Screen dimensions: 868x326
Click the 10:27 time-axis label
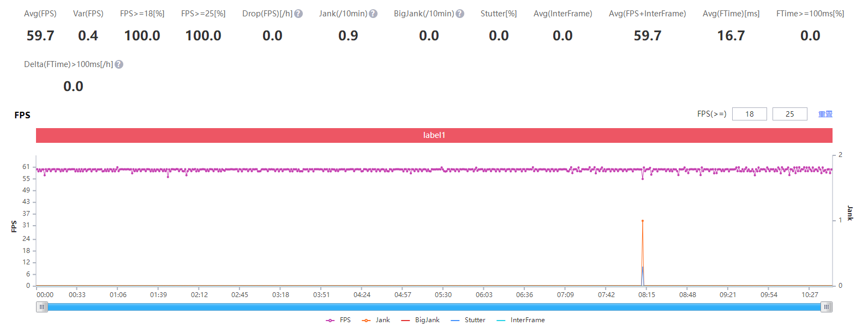pos(810,295)
